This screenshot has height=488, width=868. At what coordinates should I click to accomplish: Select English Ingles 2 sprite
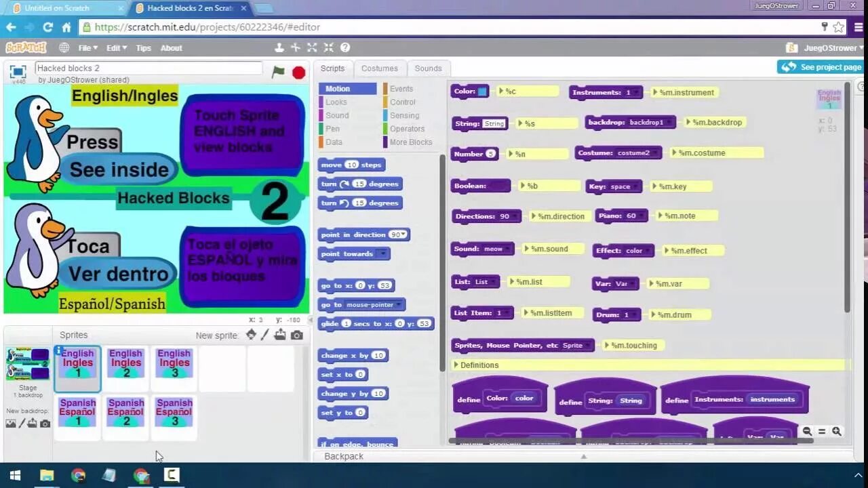[x=126, y=369]
